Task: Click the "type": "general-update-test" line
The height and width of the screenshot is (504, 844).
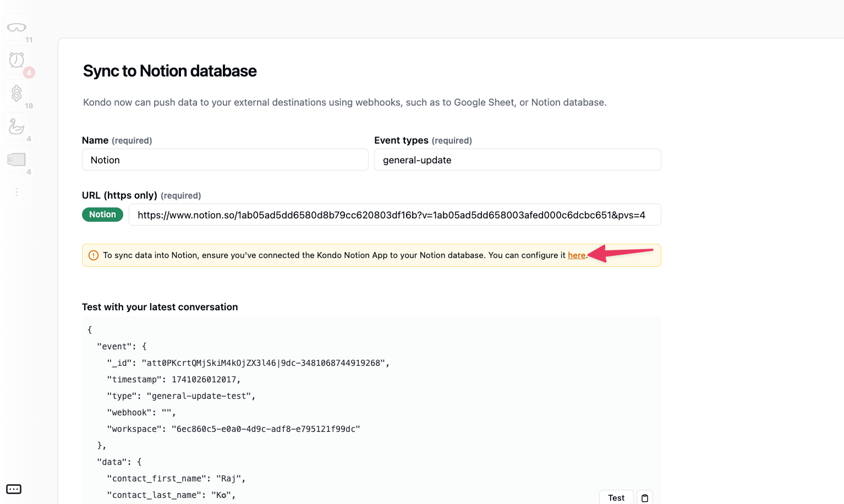Action: pyautogui.click(x=181, y=396)
